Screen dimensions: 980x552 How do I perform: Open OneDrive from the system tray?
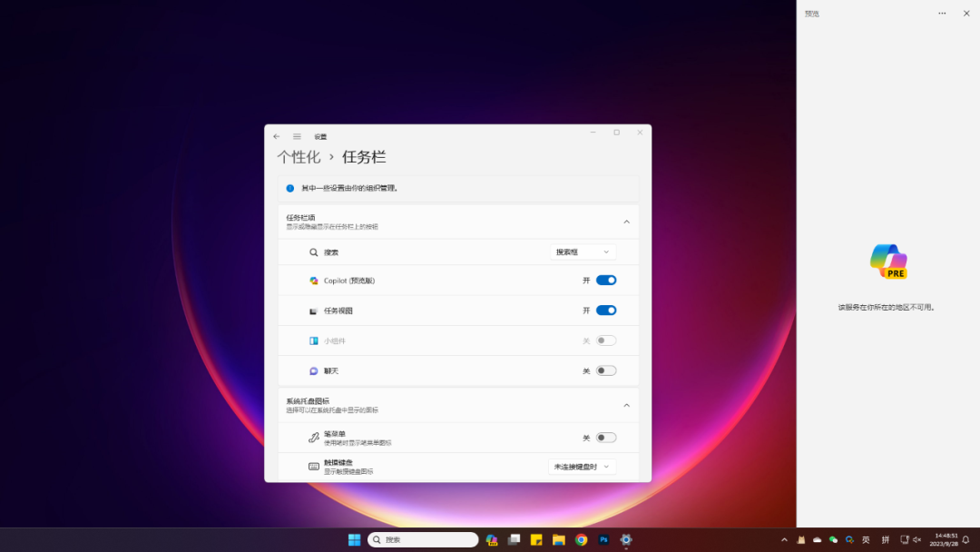coord(817,538)
